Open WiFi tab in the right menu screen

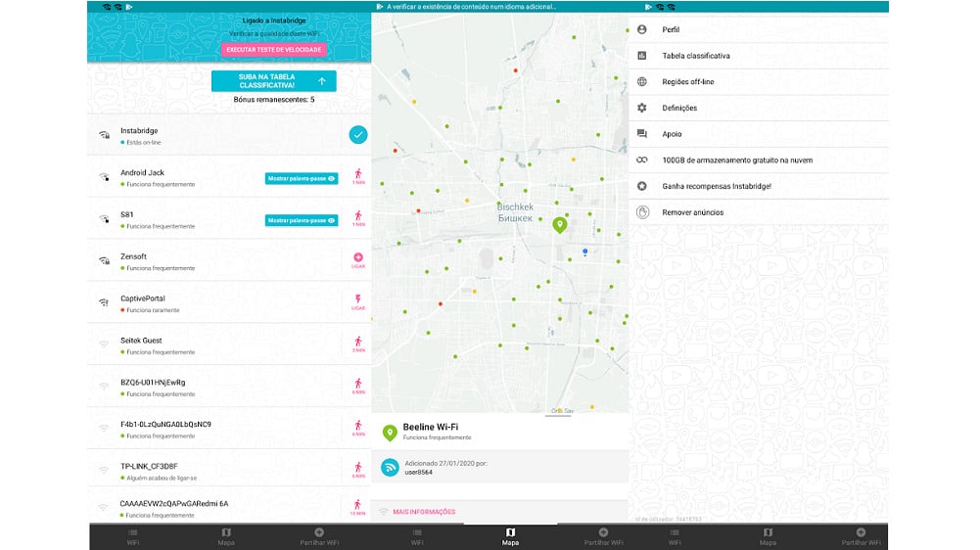click(x=675, y=536)
